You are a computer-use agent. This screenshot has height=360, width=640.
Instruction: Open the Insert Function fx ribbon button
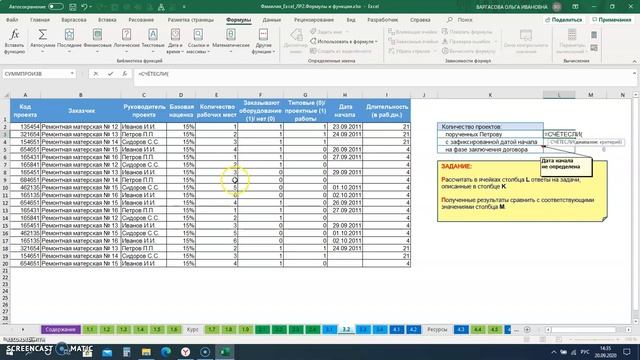tap(14, 42)
